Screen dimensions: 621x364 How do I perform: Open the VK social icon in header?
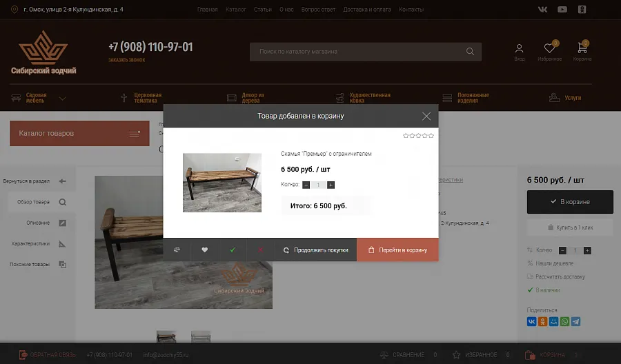[542, 10]
